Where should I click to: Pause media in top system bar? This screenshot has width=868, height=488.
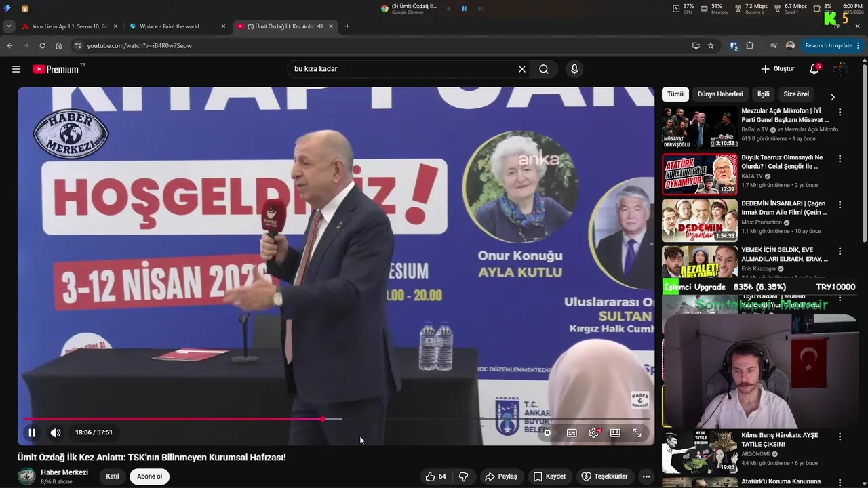pyautogui.click(x=464, y=9)
